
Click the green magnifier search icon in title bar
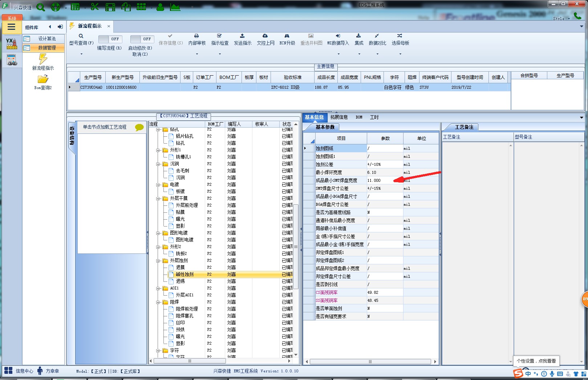click(41, 7)
